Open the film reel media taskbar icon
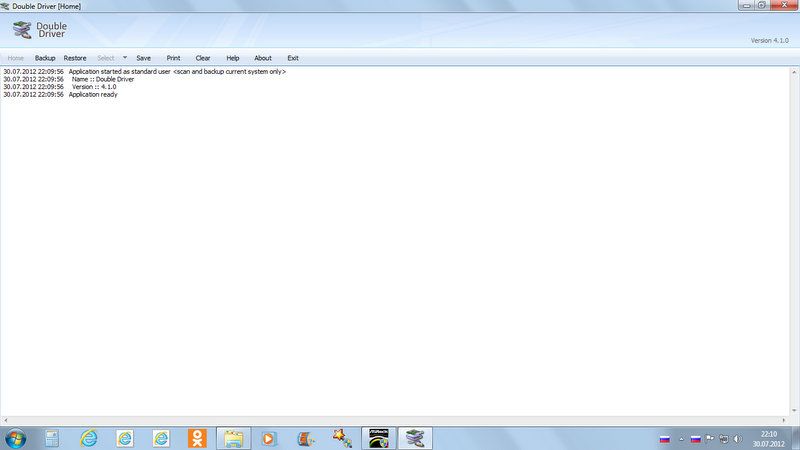This screenshot has width=800, height=450. (306, 438)
